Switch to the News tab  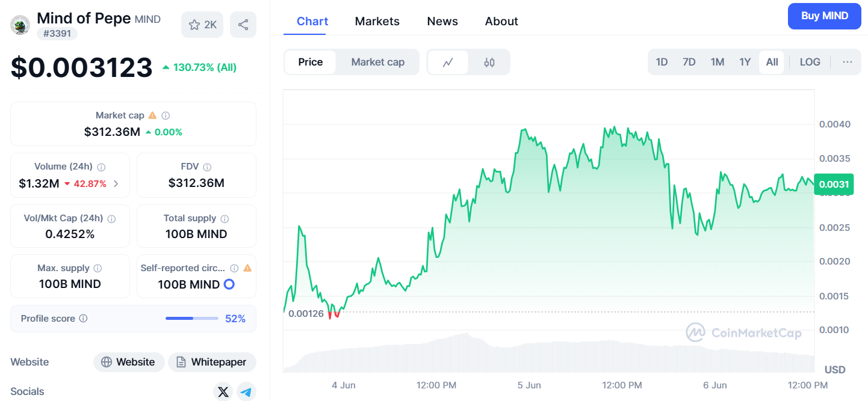tap(442, 21)
